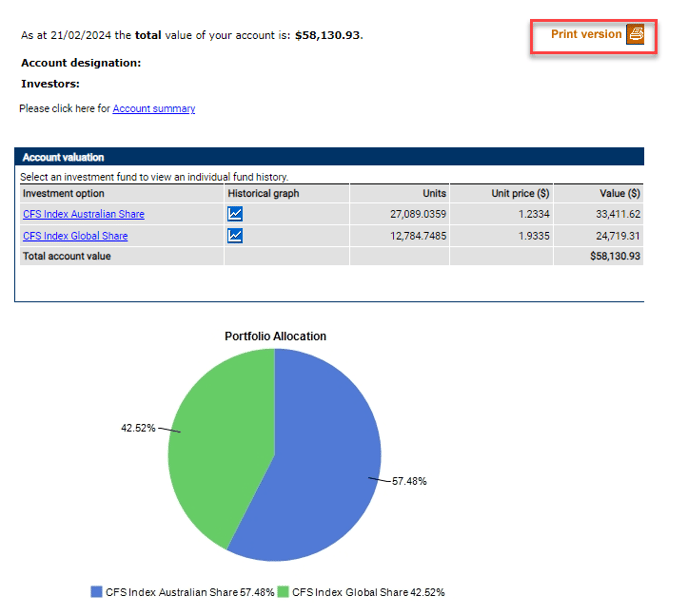Click the 42.52% pie label
688x615 pixels.
click(138, 428)
